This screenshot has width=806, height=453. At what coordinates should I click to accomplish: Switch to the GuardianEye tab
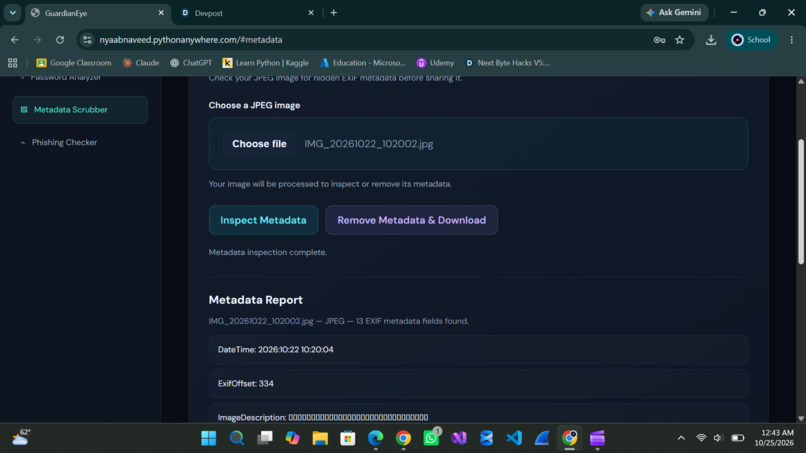(x=98, y=13)
